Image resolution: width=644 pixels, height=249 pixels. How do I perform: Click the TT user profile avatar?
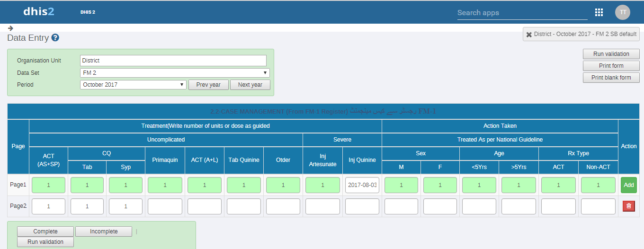(622, 12)
